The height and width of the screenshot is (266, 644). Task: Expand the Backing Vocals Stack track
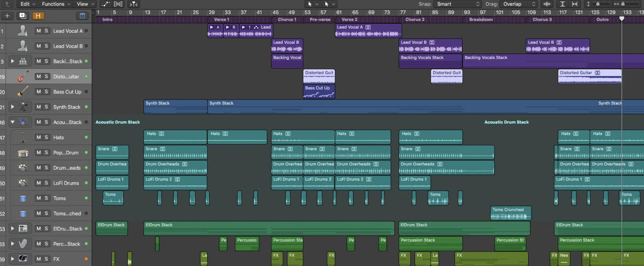(x=13, y=61)
